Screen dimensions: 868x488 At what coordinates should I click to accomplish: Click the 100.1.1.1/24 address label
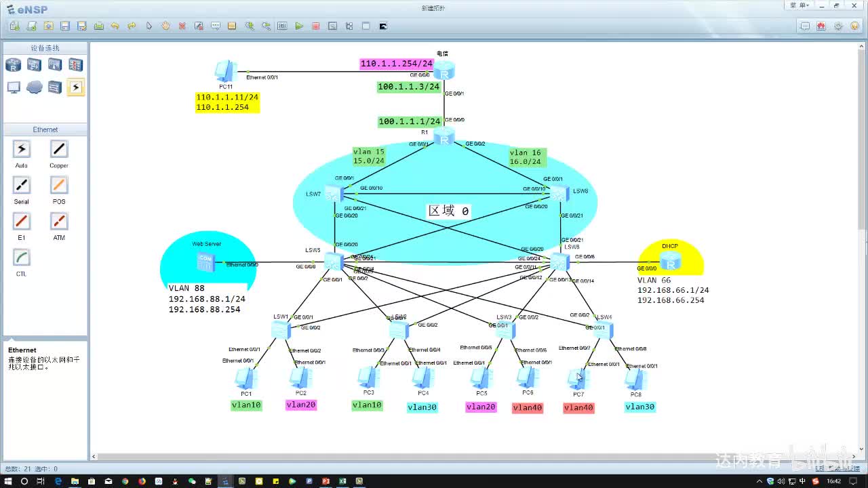(x=409, y=121)
